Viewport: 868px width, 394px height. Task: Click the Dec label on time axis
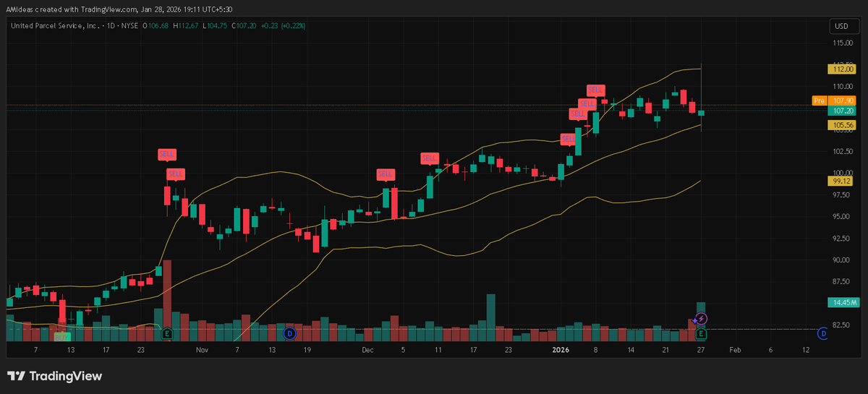(367, 349)
